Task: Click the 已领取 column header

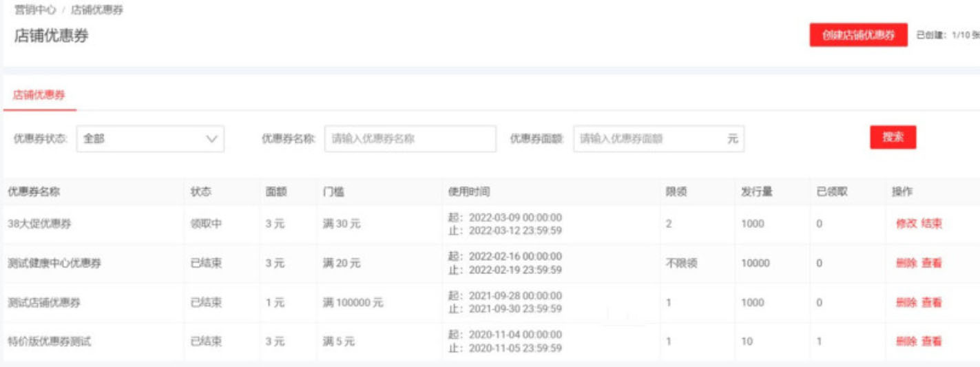Action: 832,192
